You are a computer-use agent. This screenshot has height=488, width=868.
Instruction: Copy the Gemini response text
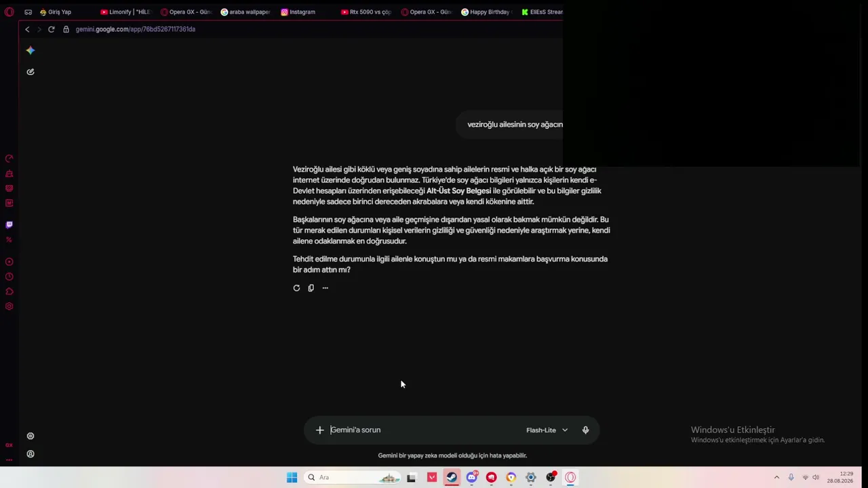coord(311,288)
